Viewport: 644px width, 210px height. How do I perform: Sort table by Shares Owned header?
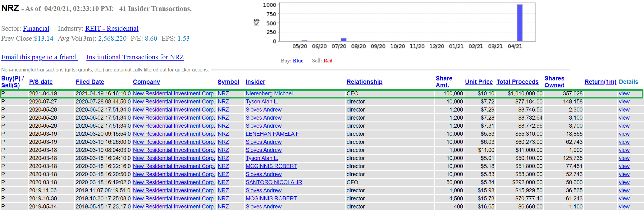coord(555,82)
